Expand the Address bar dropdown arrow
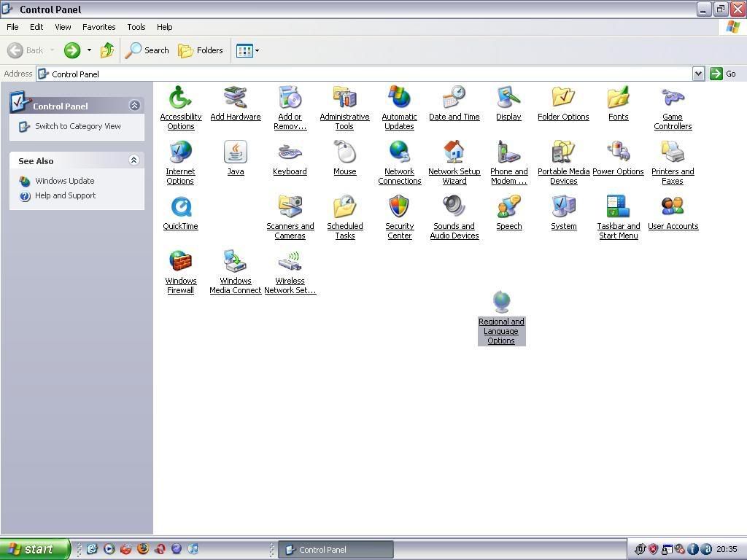Screen dimensions: 747x560 point(698,74)
